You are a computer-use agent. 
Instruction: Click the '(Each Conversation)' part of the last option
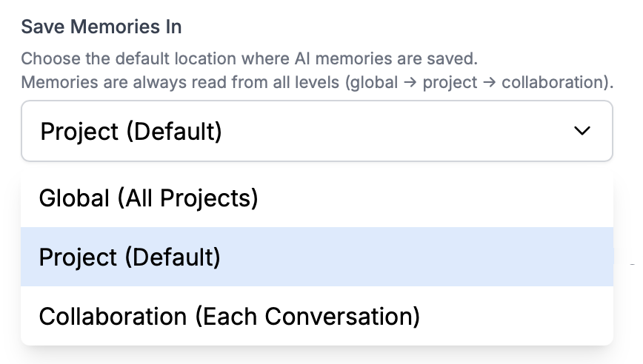307,317
